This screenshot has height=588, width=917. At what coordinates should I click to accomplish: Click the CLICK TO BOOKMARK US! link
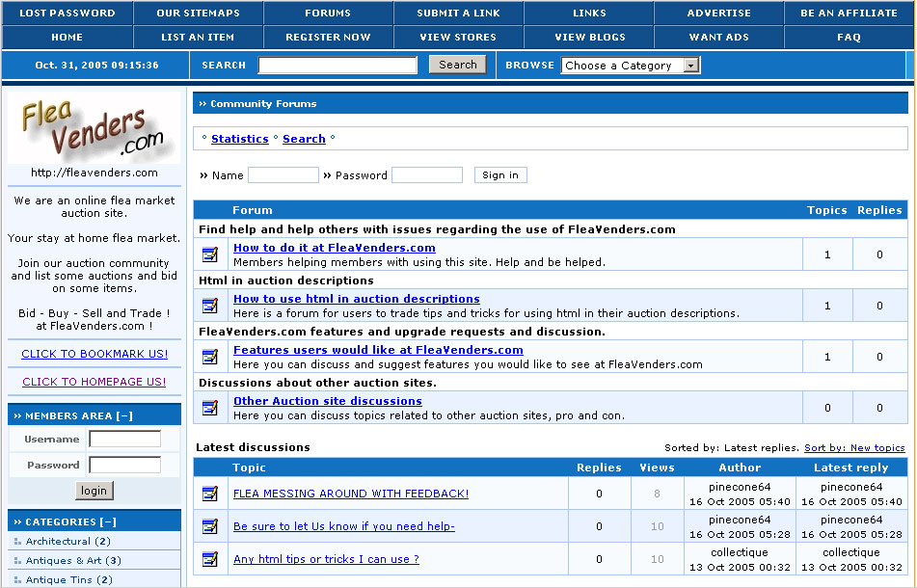[x=94, y=354]
